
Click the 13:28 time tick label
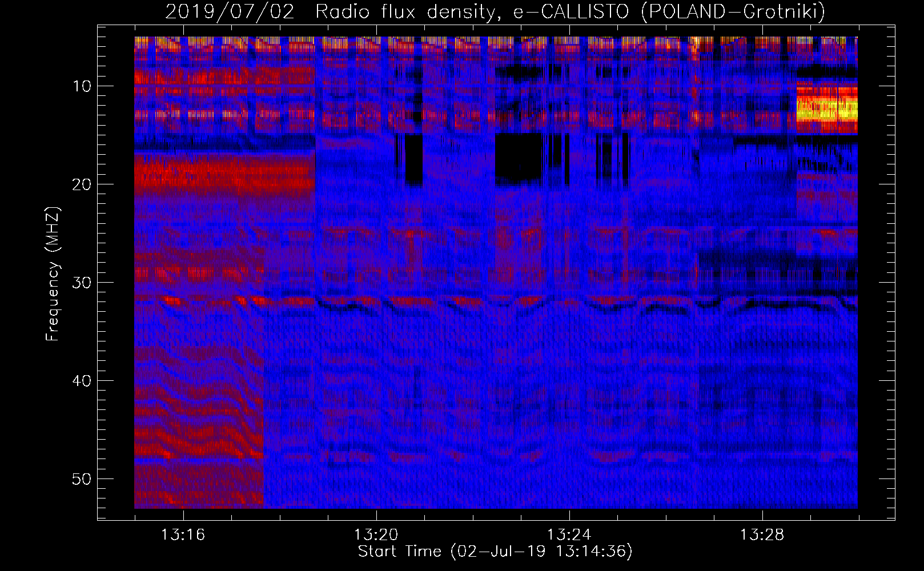[x=762, y=534]
